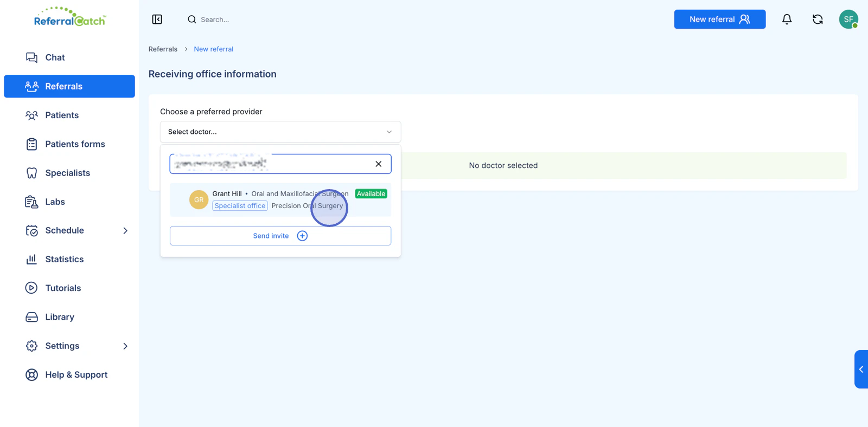The width and height of the screenshot is (868, 427).
Task: Open the Chat section
Action: (x=69, y=57)
